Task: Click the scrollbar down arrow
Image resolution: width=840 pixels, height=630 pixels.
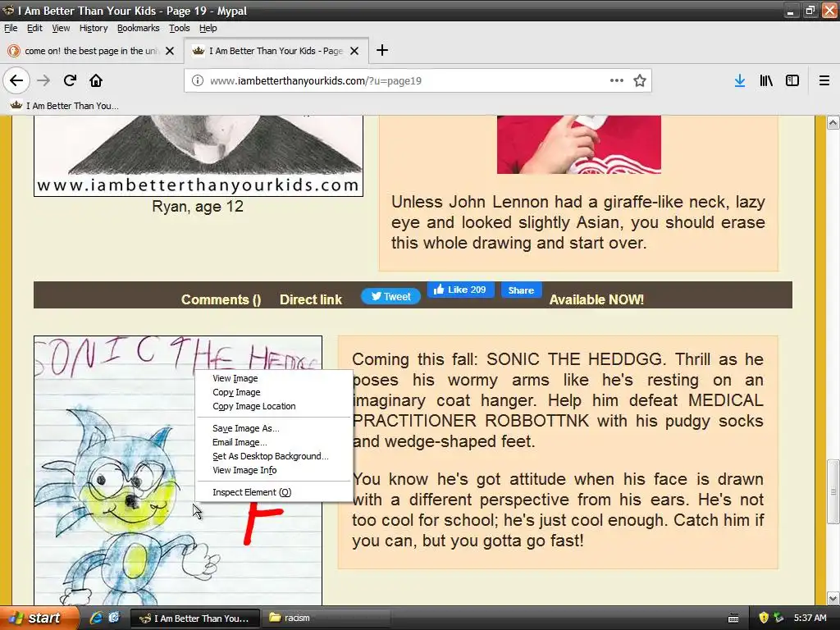Action: [833, 598]
